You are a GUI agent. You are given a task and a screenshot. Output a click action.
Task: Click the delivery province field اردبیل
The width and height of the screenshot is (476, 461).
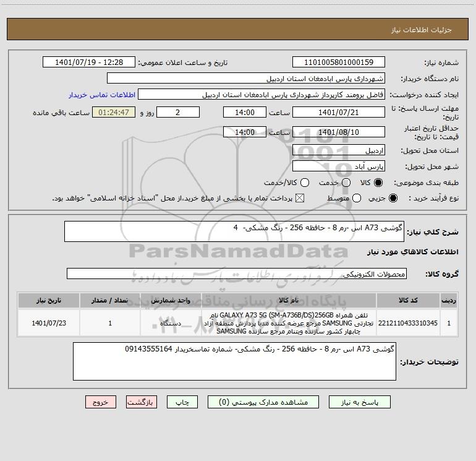[x=339, y=150]
